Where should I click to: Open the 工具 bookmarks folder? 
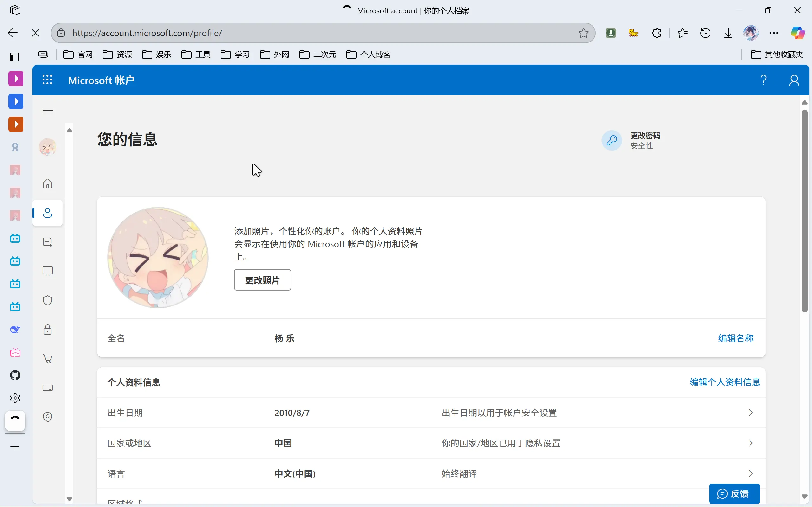point(196,54)
